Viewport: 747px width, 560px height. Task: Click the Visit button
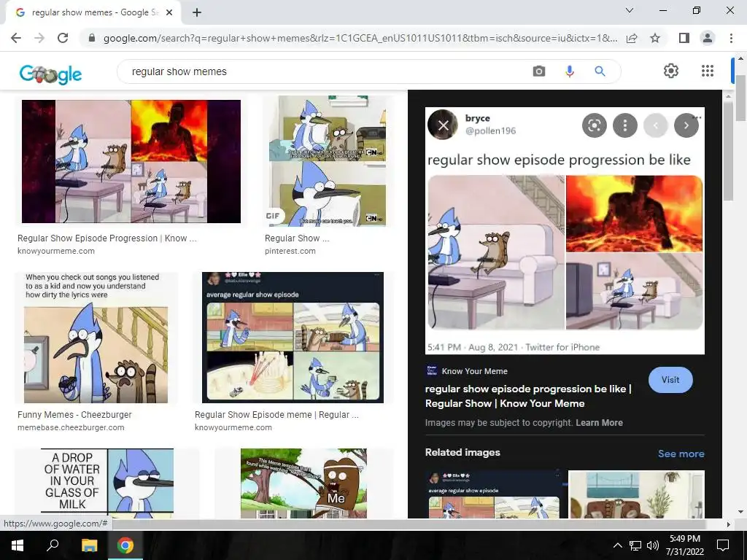click(x=670, y=380)
